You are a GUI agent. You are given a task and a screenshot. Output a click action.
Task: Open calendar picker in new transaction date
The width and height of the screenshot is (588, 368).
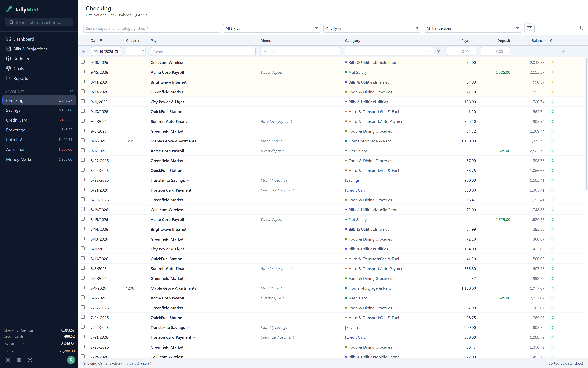(116, 51)
